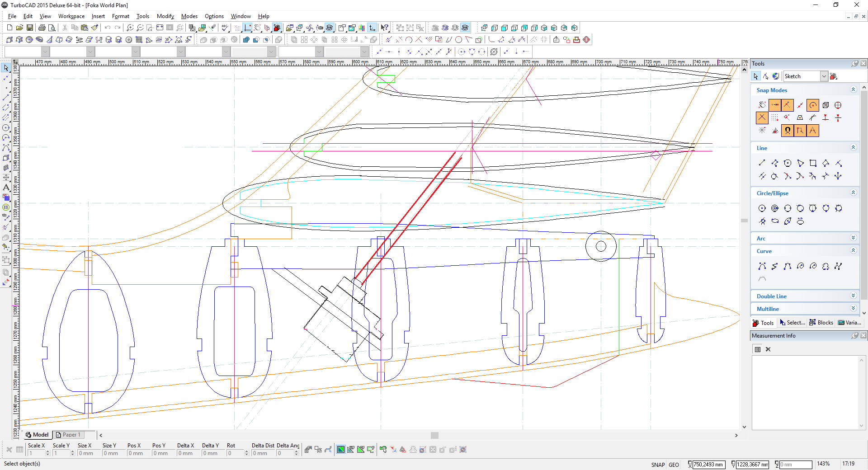The image size is (868, 470).
Task: Select the text tool in left toolbar
Action: (6, 188)
